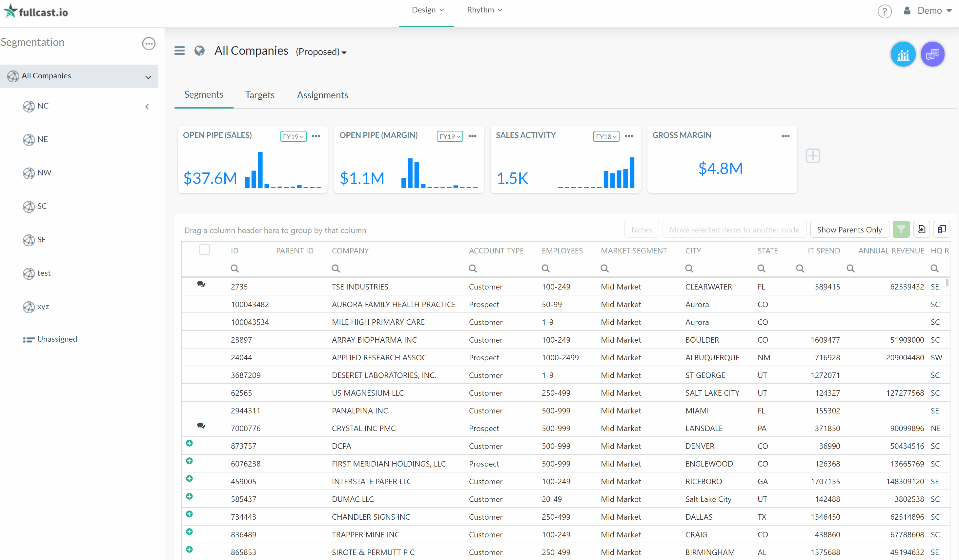The image size is (959, 560).
Task: Select the Unassigned node in sidebar
Action: tap(57, 339)
